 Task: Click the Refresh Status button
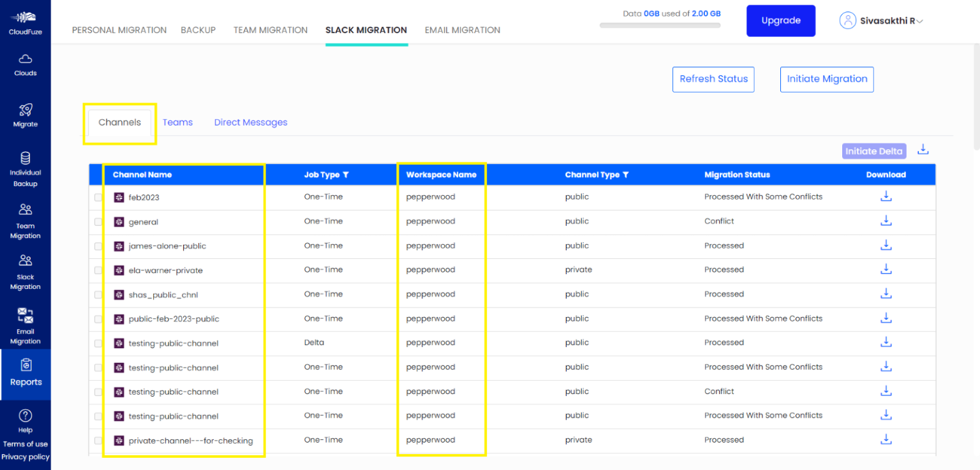tap(713, 79)
